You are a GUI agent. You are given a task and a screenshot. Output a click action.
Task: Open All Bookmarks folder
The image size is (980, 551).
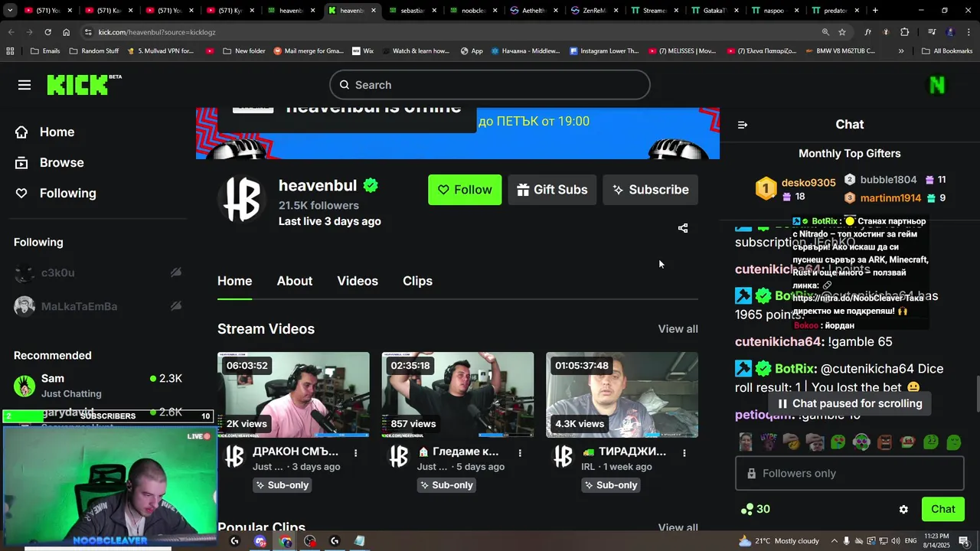tap(947, 51)
